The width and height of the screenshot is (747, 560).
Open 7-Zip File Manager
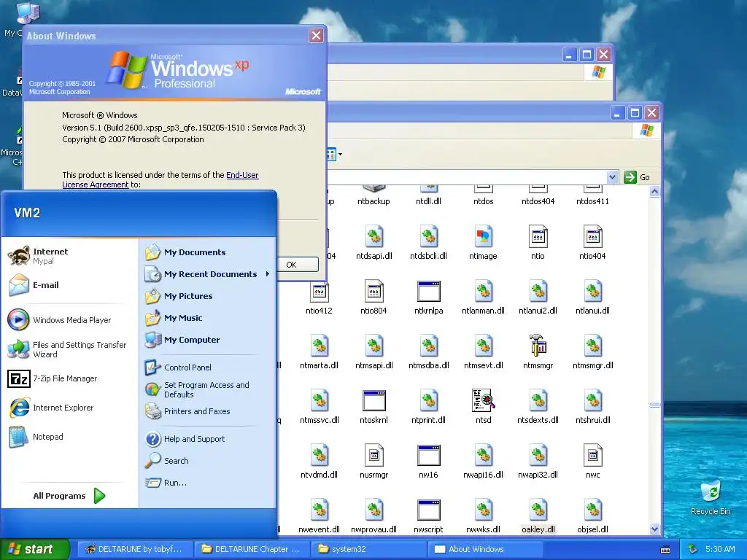tap(69, 378)
